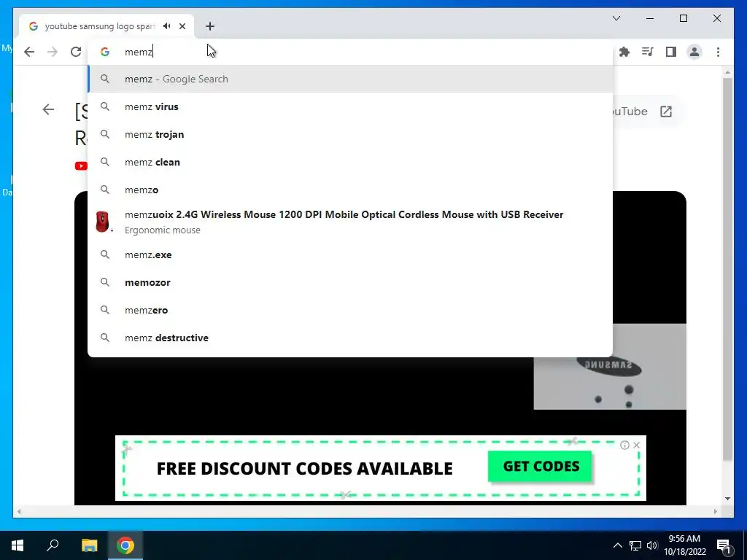Select the 'memz destructive' suggestion
747x560 pixels.
tap(350, 338)
